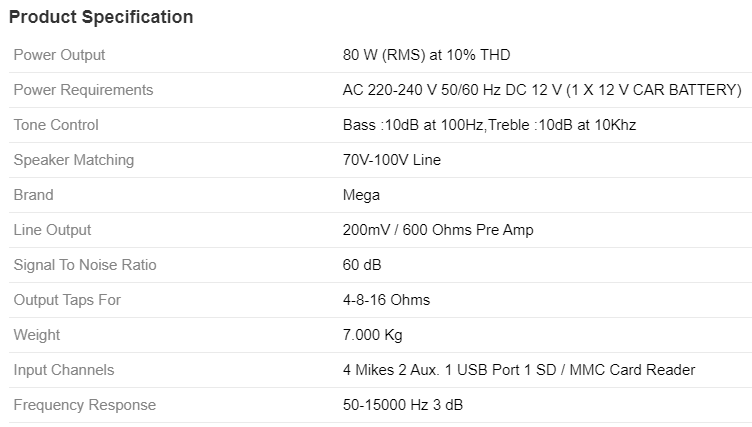This screenshot has width=752, height=427.
Task: Select the 80 W (RMS) value
Action: [x=426, y=55]
